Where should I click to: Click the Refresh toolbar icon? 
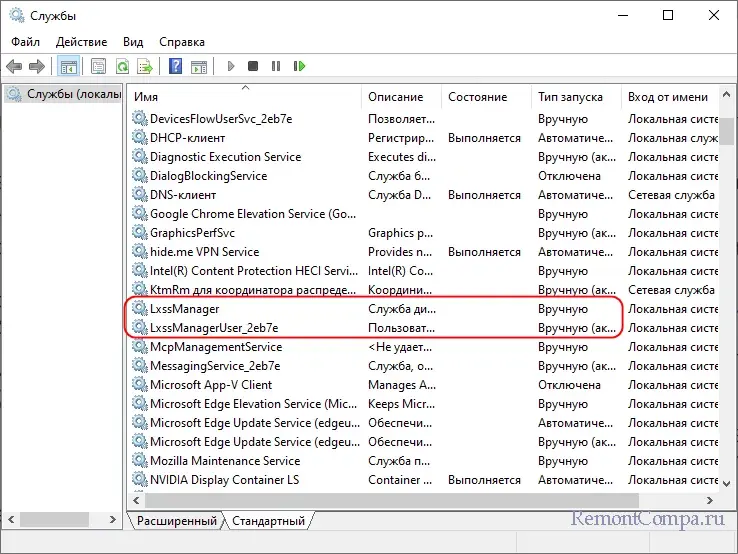[122, 67]
